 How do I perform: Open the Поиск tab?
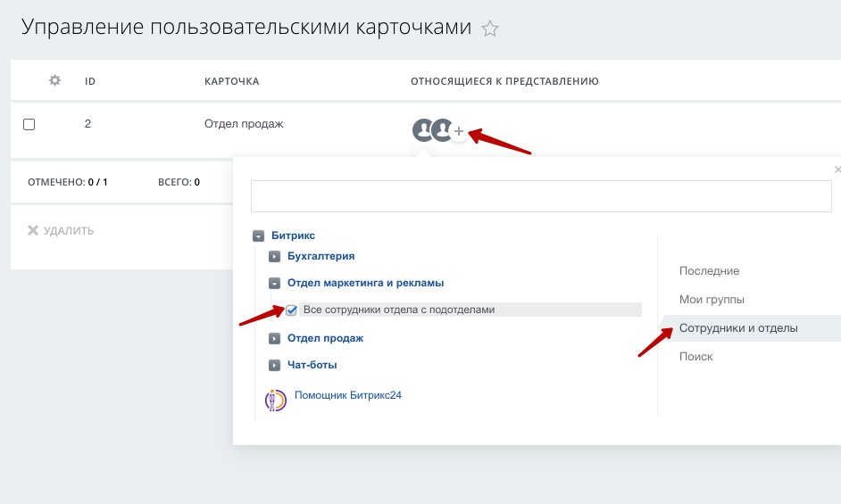coord(696,357)
